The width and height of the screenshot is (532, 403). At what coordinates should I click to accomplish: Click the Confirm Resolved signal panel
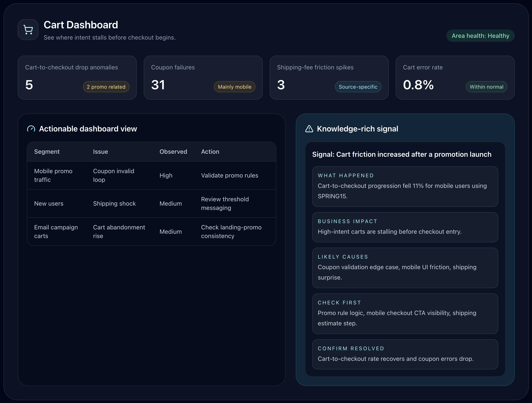click(405, 354)
